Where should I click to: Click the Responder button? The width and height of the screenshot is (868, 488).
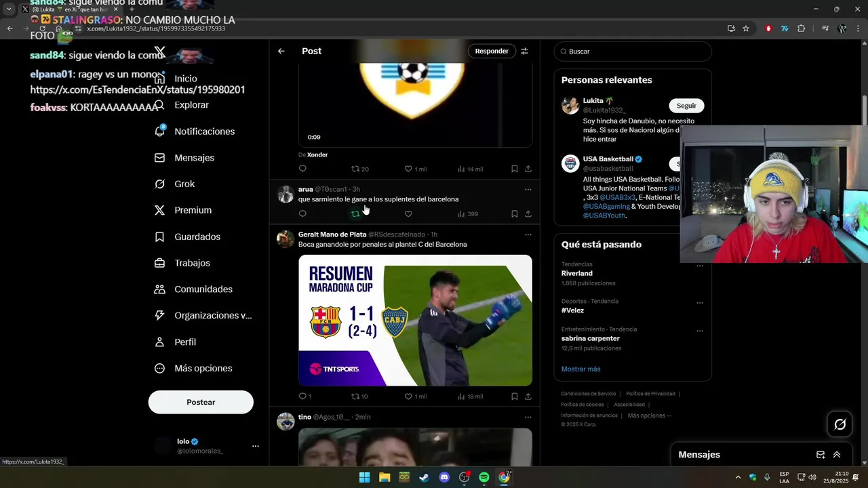(492, 51)
